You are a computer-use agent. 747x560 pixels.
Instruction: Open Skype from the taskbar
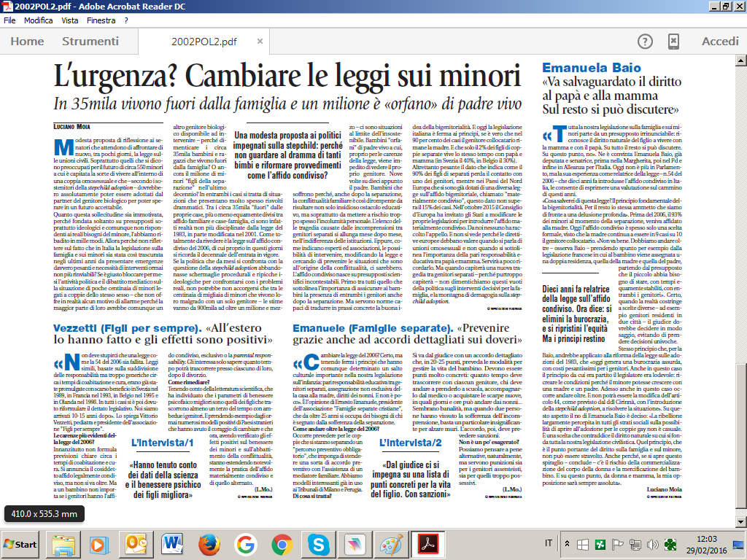pyautogui.click(x=318, y=544)
